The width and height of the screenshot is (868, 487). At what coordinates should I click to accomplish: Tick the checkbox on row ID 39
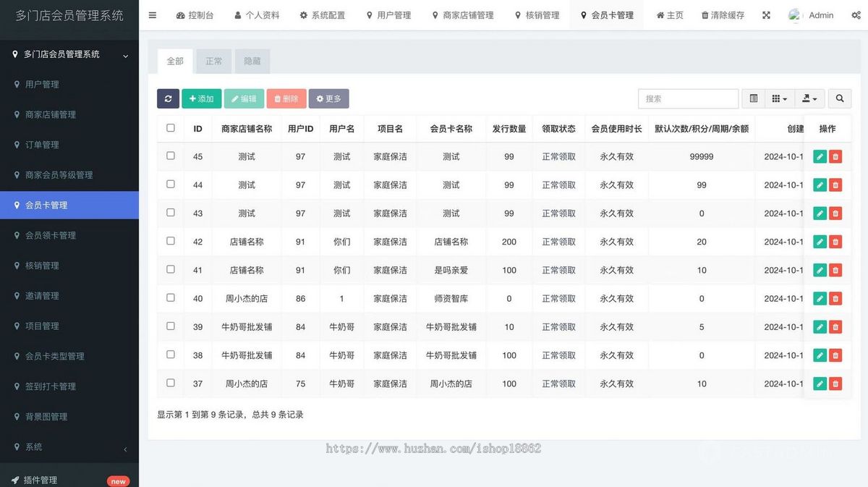[170, 326]
